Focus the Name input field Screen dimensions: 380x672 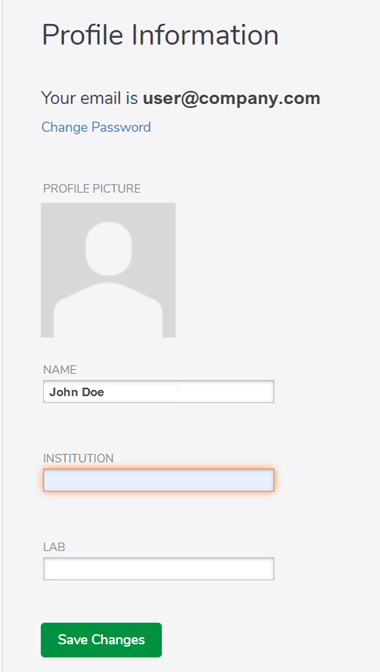point(159,392)
